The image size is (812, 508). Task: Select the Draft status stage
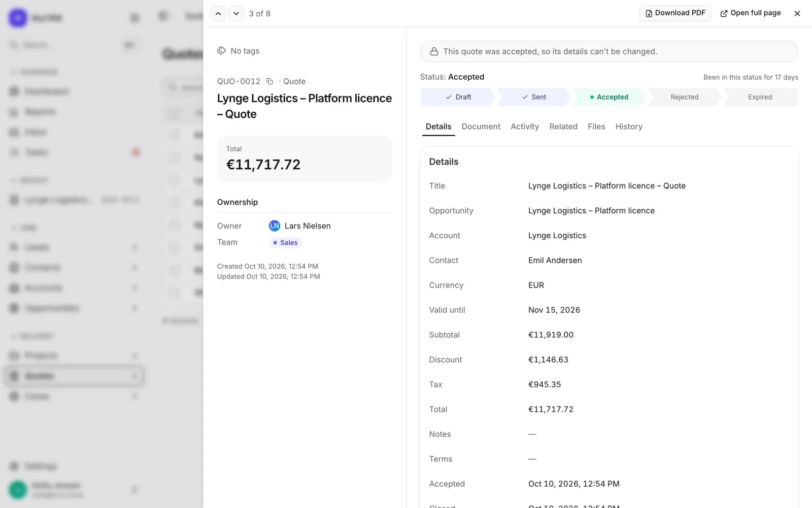pos(458,97)
